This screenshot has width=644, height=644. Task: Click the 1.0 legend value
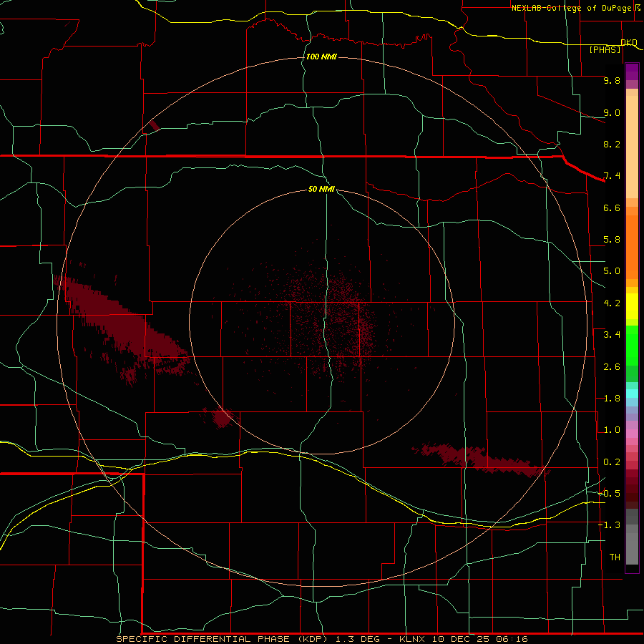point(612,430)
